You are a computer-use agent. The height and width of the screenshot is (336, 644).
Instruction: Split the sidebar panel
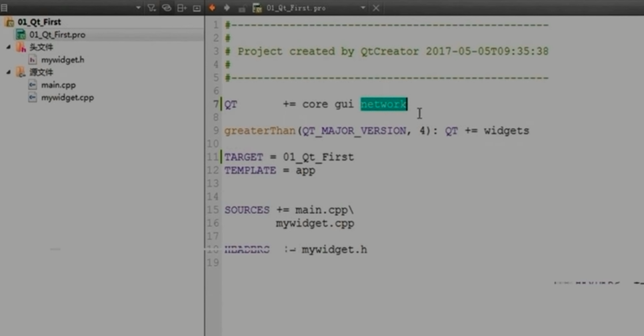click(x=181, y=8)
